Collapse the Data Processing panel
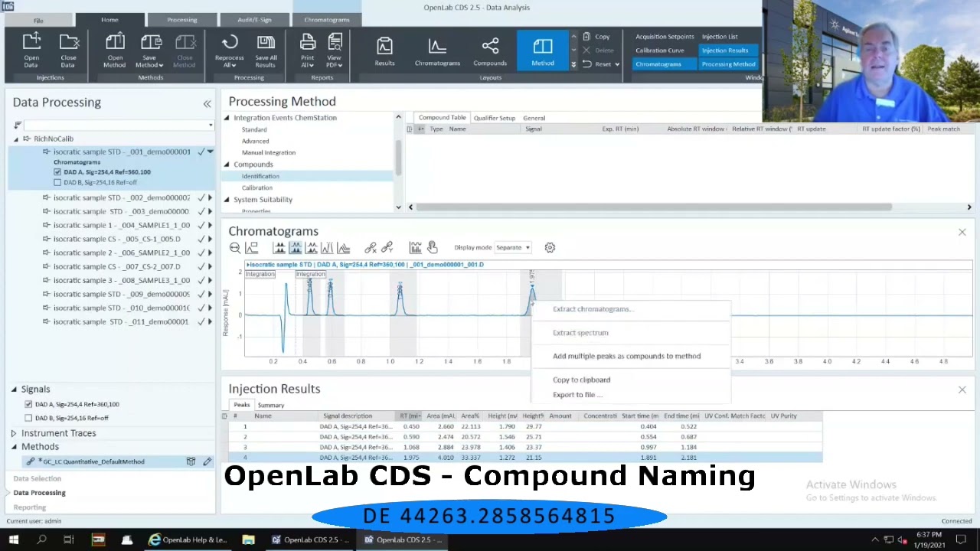The image size is (980, 551). pyautogui.click(x=207, y=103)
